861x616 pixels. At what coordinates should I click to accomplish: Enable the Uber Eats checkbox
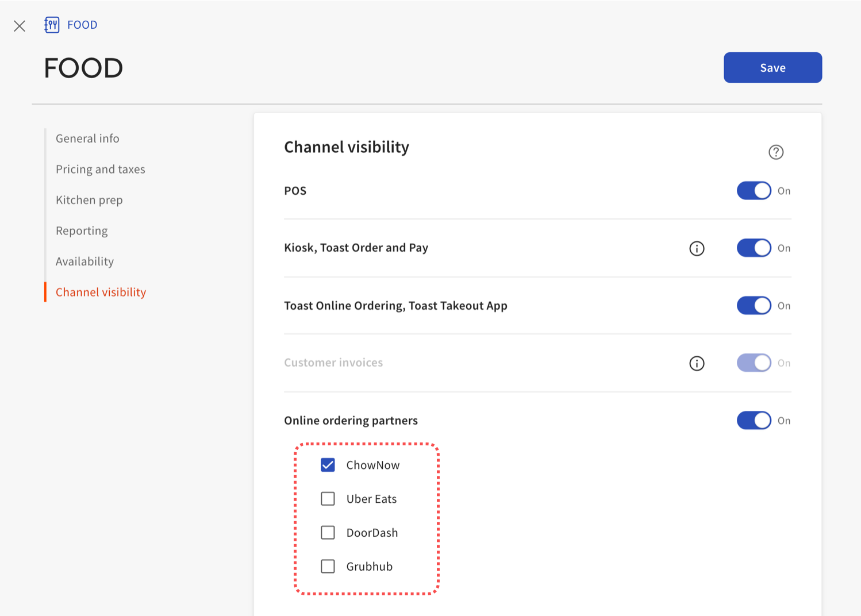tap(328, 499)
